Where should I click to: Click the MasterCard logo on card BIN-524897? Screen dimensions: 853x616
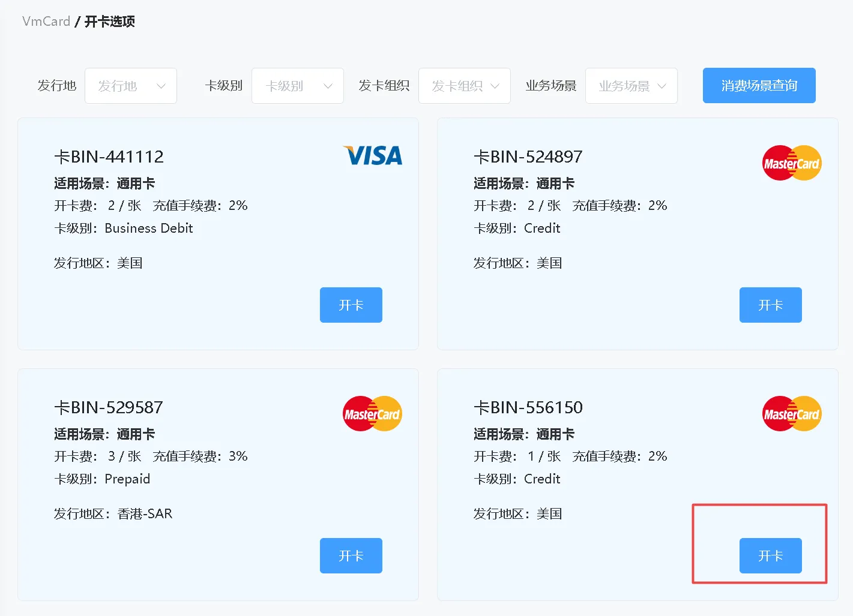coord(791,163)
